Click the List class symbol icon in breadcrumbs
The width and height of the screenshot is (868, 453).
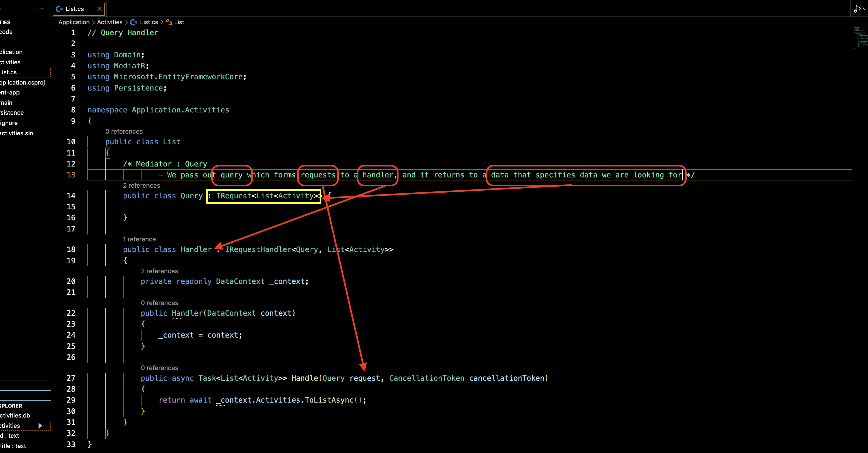point(169,22)
